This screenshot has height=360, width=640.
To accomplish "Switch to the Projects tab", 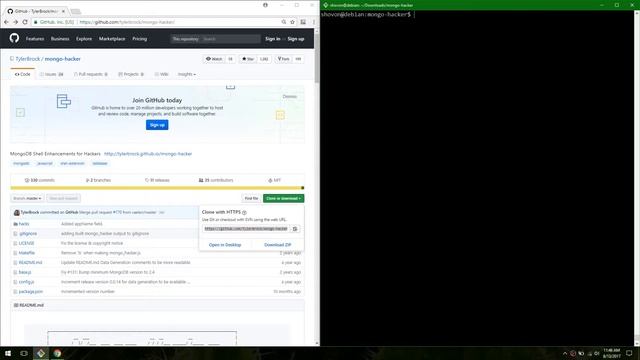I will coord(131,74).
